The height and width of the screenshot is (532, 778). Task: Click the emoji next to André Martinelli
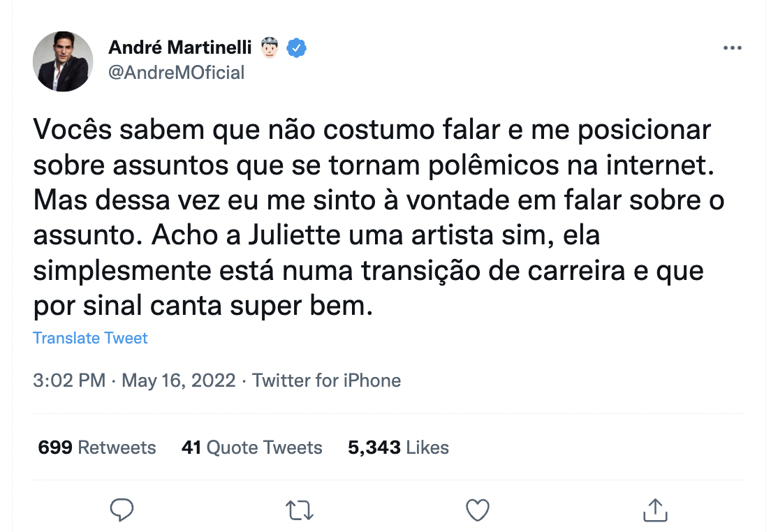pyautogui.click(x=270, y=48)
